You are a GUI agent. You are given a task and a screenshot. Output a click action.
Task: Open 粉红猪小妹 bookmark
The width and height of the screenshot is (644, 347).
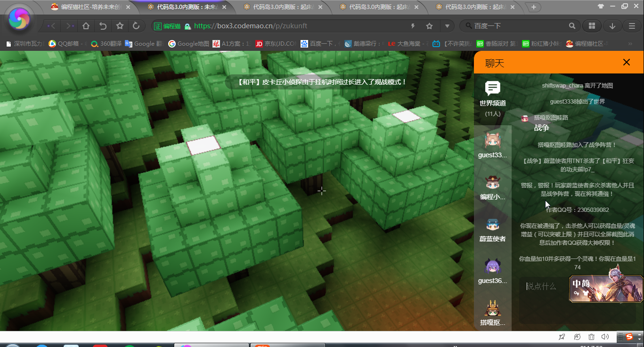(542, 44)
